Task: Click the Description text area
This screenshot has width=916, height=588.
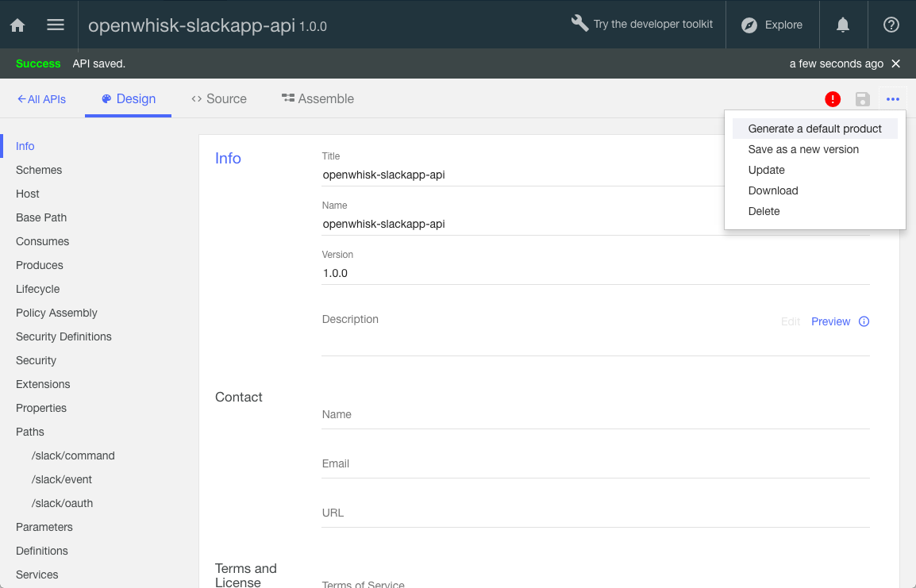Action: [x=596, y=341]
